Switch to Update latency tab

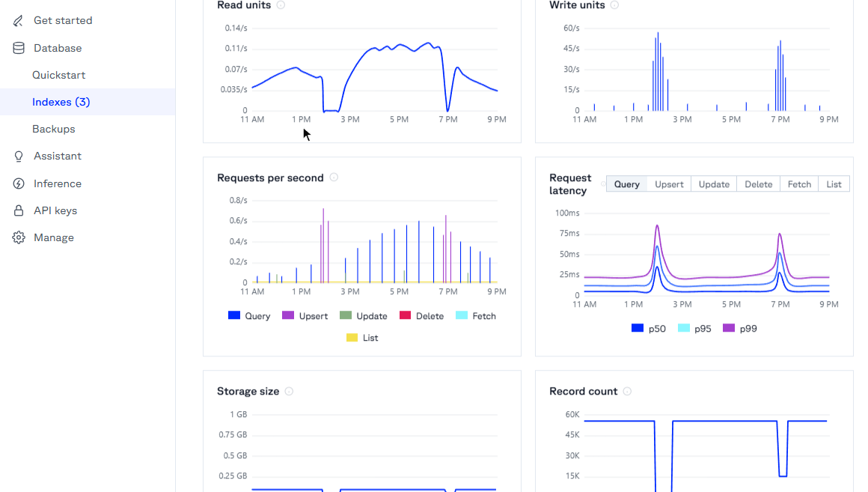tap(714, 184)
